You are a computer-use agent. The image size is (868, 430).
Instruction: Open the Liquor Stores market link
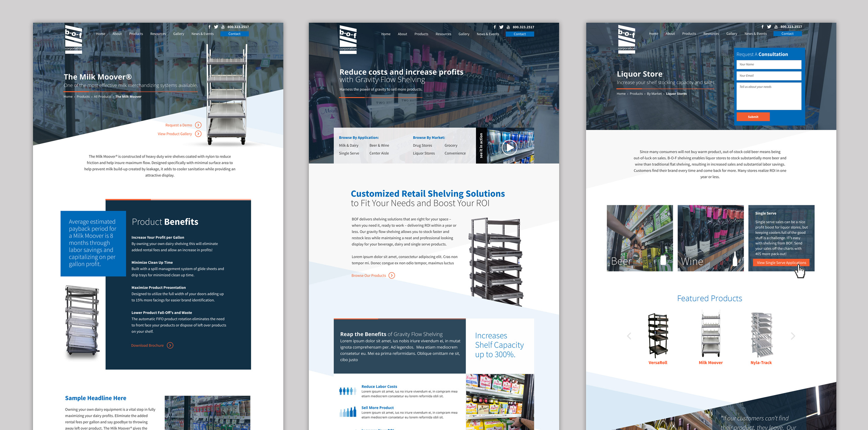pyautogui.click(x=424, y=154)
